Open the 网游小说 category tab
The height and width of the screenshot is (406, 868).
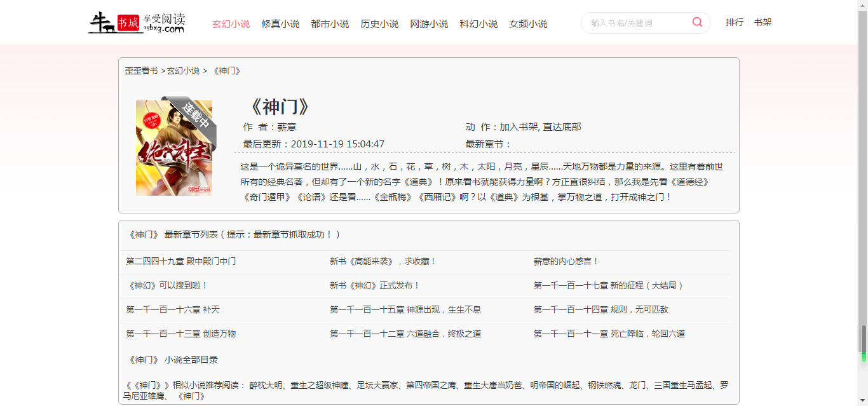429,24
